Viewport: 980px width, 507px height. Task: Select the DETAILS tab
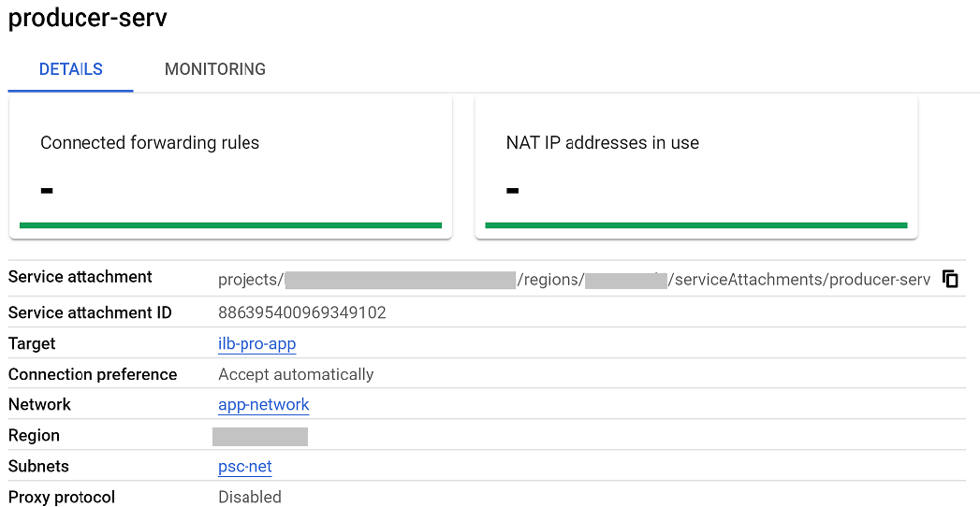click(71, 69)
